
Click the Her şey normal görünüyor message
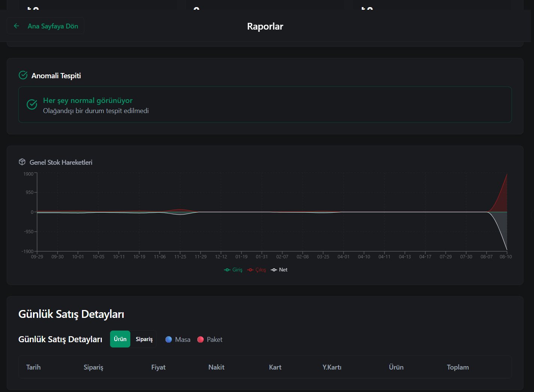point(88,100)
